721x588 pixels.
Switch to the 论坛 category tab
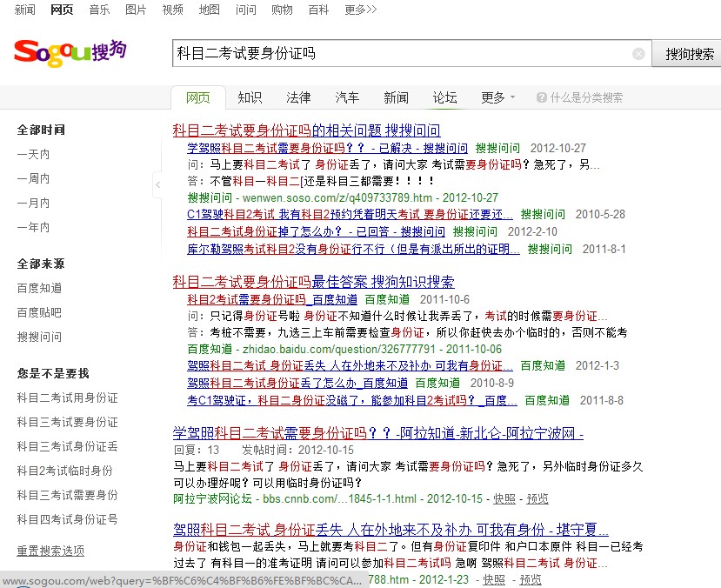click(x=444, y=97)
